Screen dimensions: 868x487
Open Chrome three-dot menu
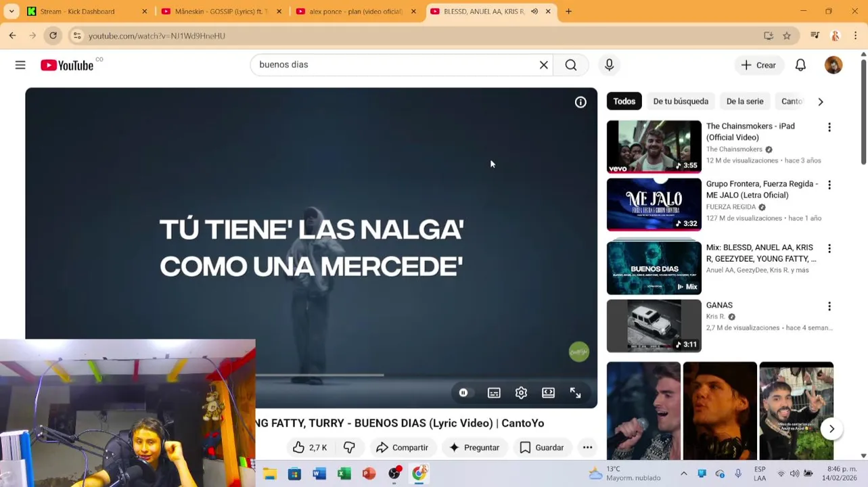856,36
